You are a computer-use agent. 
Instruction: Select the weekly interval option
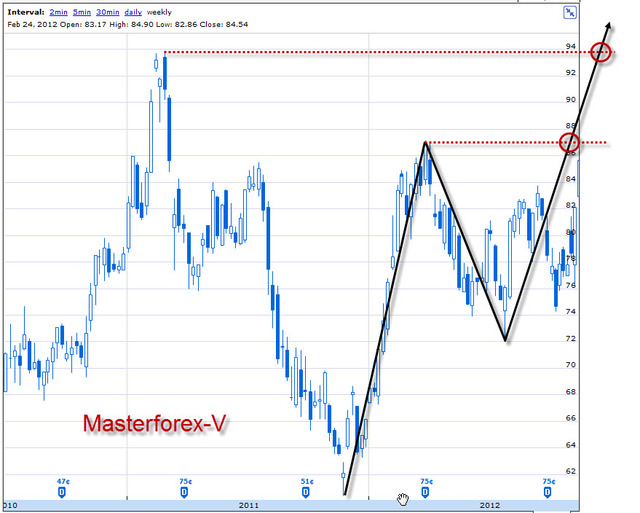click(159, 12)
